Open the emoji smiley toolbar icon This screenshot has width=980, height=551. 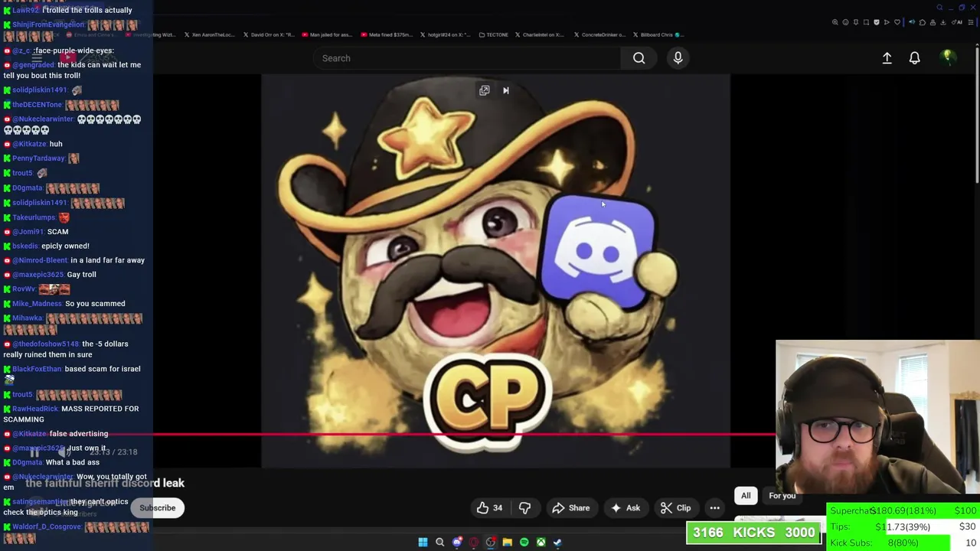click(845, 22)
